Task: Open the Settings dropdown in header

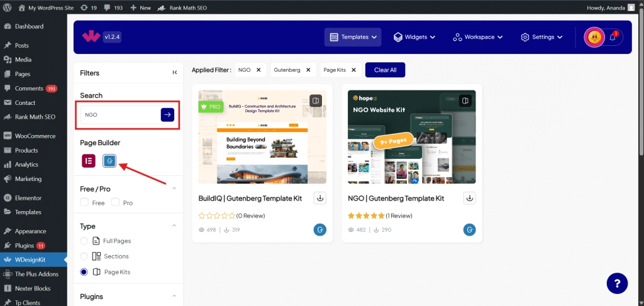Action: click(x=541, y=37)
